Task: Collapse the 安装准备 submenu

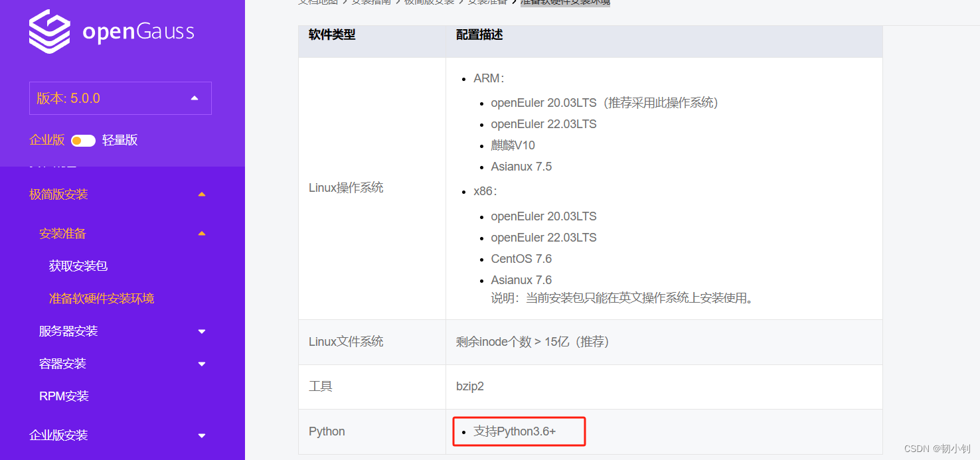Action: 201,233
